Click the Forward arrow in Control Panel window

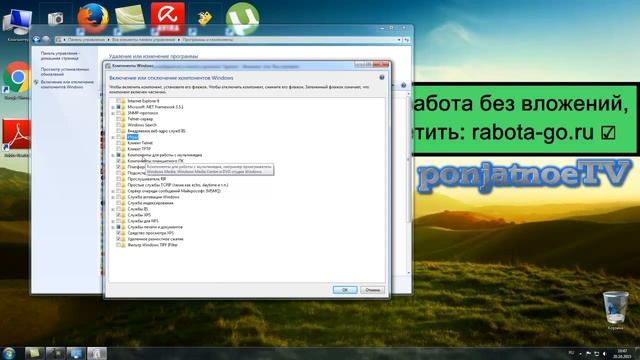point(46,40)
